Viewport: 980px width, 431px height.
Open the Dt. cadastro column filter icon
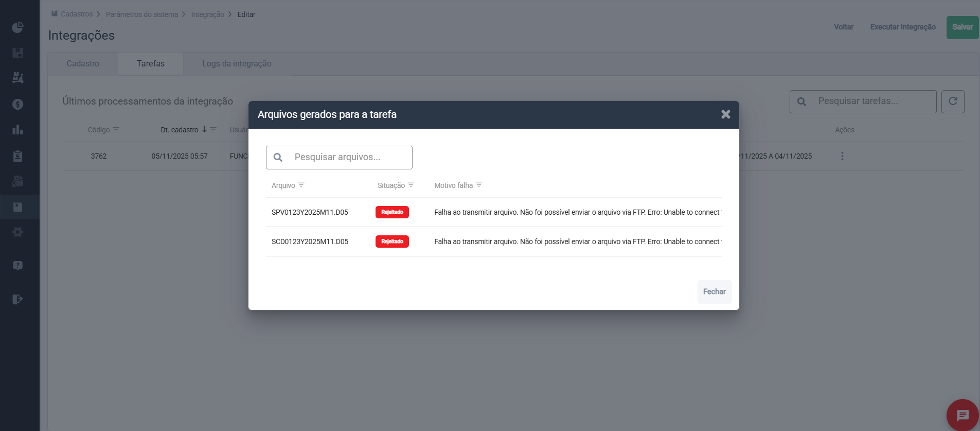pos(213,129)
